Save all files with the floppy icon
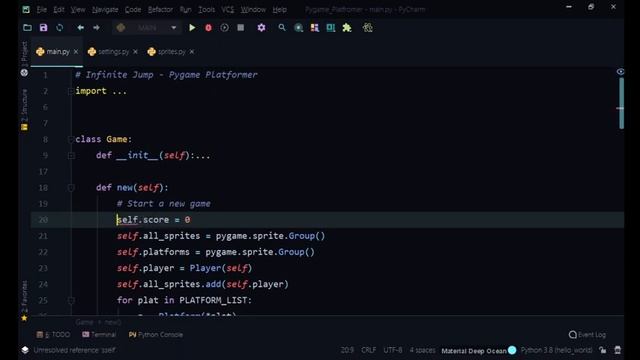 pos(43,28)
